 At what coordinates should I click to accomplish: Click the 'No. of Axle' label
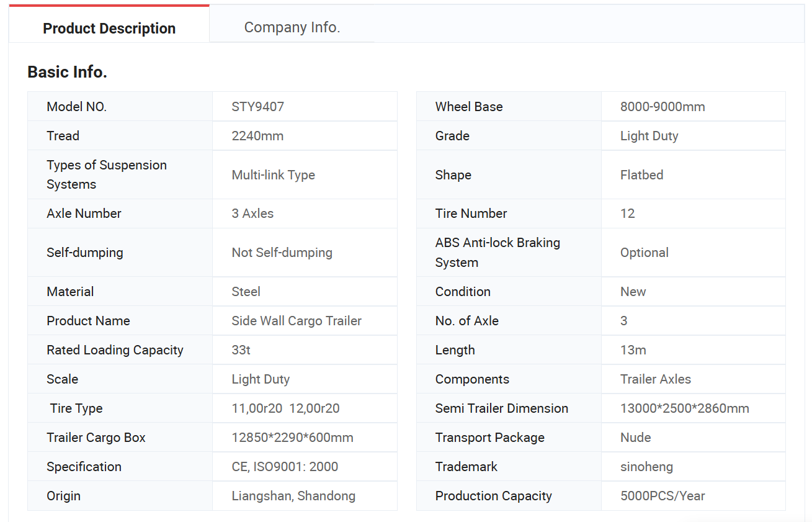pos(467,321)
